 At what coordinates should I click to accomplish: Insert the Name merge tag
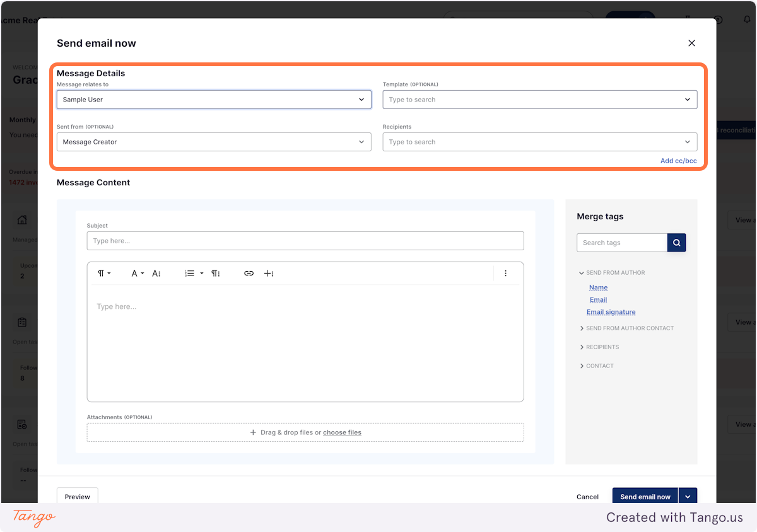click(598, 287)
